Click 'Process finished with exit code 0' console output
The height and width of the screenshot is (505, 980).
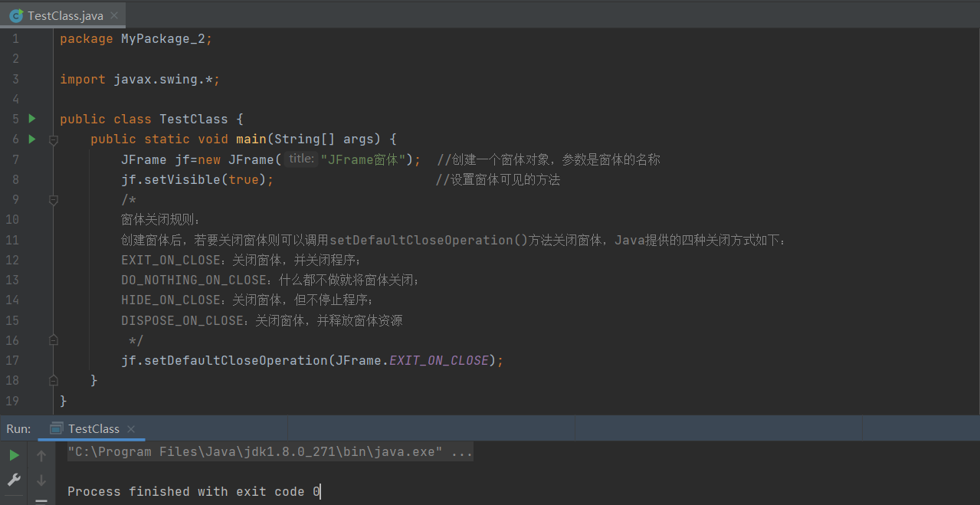194,491
